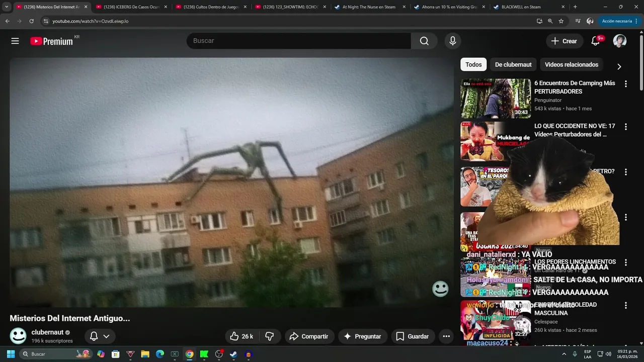Click Compartir to share the video

[x=309, y=336]
